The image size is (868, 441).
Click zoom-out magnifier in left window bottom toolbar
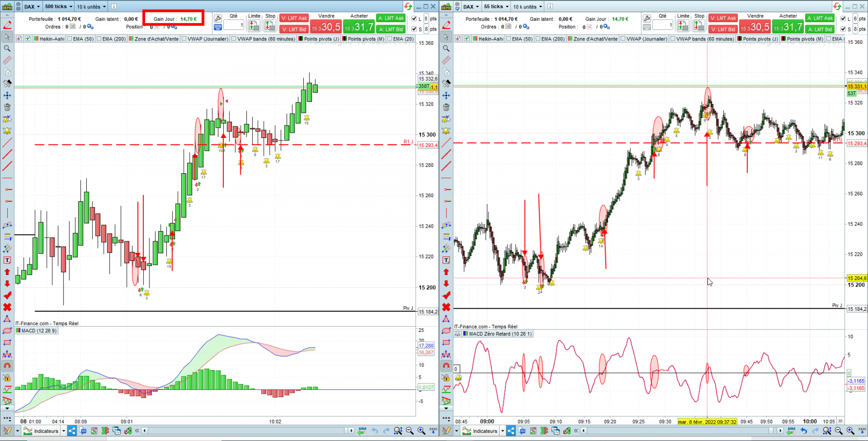[409, 431]
